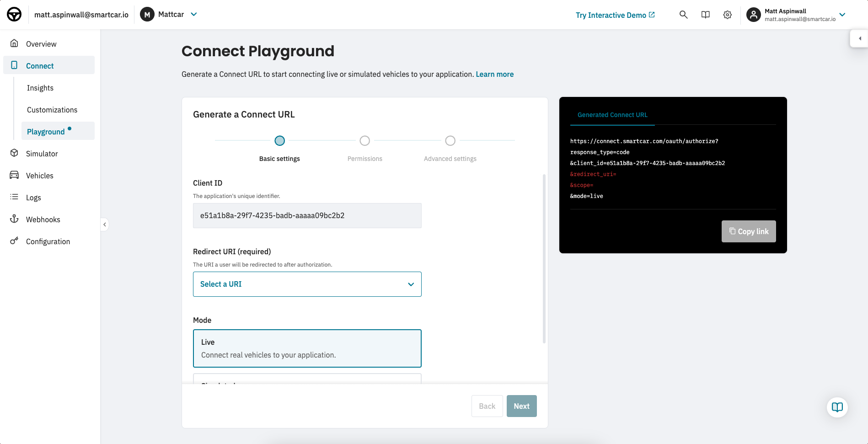This screenshot has height=444, width=868.
Task: Click the Vehicles car icon
Action: (14, 175)
